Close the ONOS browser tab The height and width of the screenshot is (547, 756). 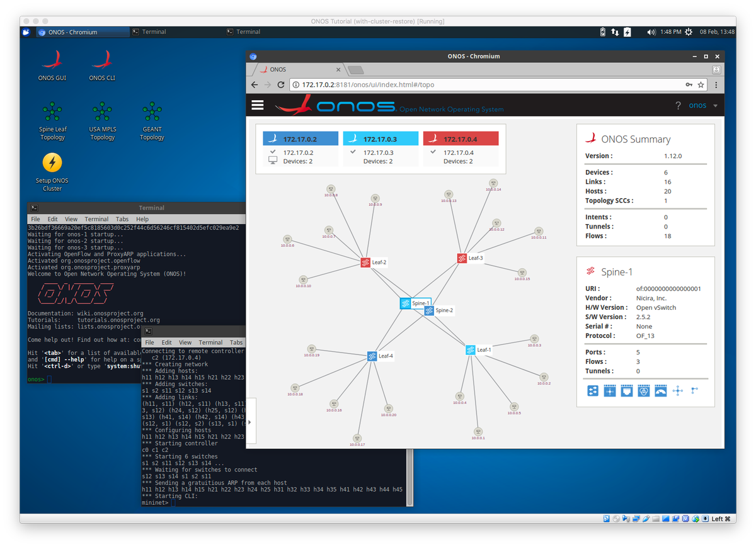[x=338, y=70]
